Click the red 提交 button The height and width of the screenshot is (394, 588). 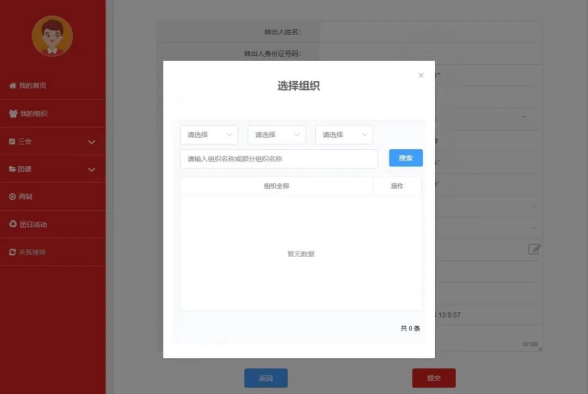click(x=434, y=378)
